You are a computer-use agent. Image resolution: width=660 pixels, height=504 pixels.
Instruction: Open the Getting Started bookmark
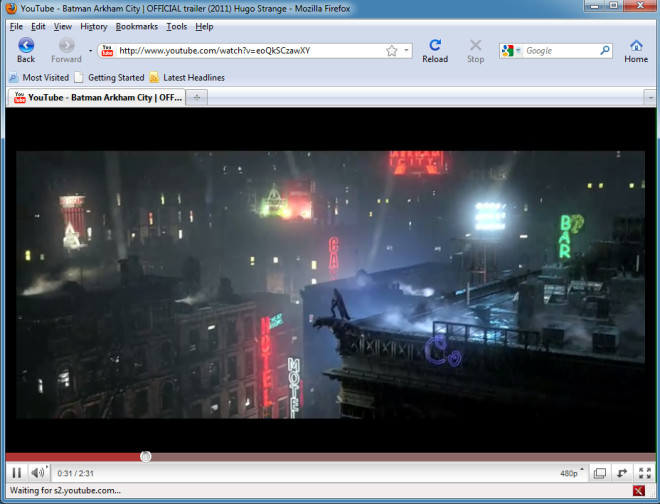pos(109,77)
